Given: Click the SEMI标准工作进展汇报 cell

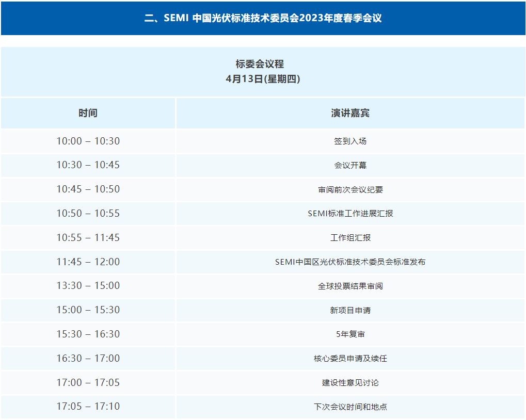Looking at the screenshot, I should 350,214.
